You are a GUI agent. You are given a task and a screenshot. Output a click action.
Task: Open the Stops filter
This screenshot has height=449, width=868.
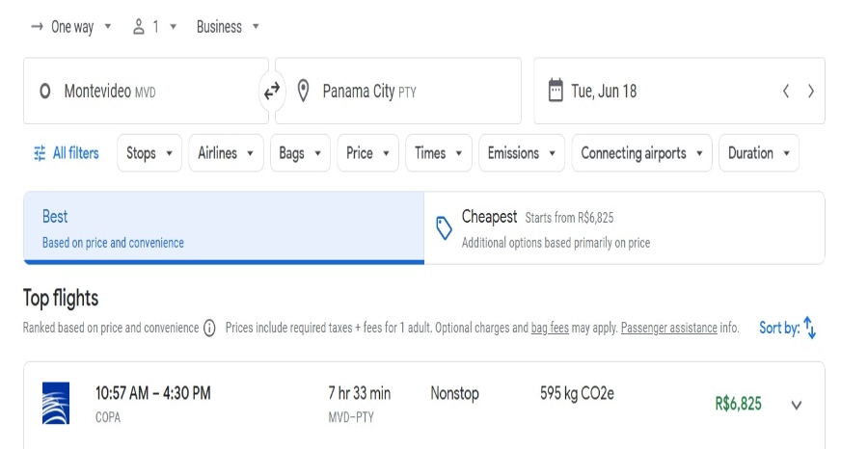click(149, 153)
